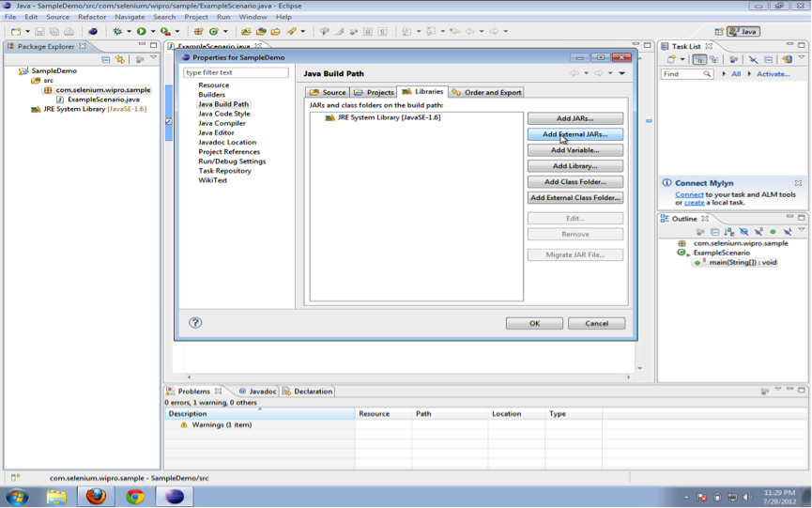The image size is (812, 508).
Task: Open the Navigate menu
Action: 130,17
